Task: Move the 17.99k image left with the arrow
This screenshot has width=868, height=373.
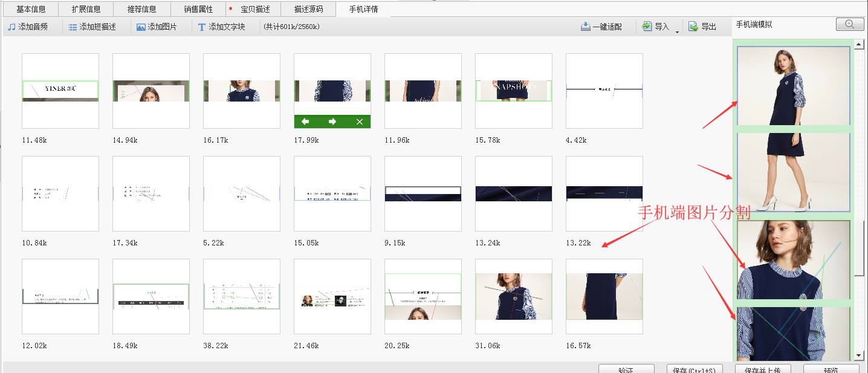Action: pyautogui.click(x=305, y=122)
